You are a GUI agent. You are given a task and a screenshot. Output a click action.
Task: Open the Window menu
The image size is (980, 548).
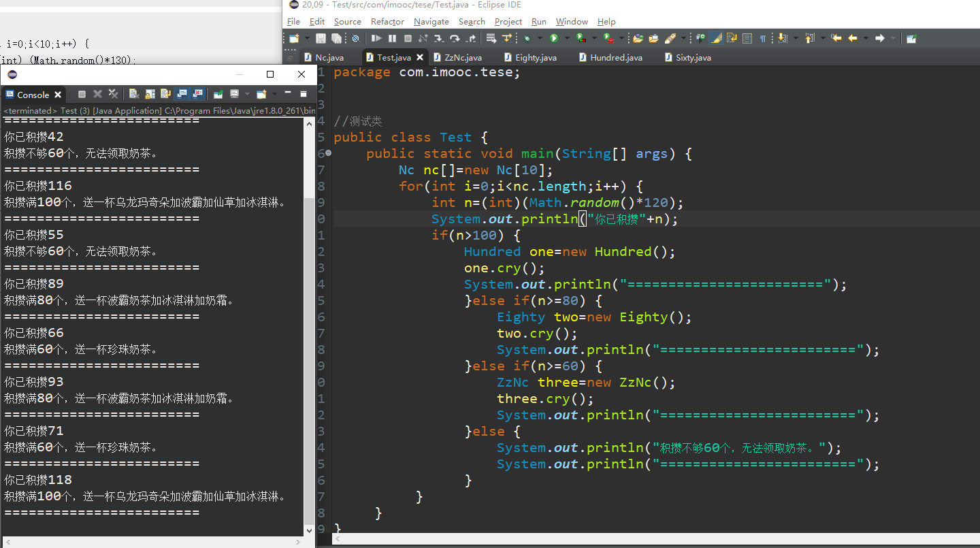(572, 22)
